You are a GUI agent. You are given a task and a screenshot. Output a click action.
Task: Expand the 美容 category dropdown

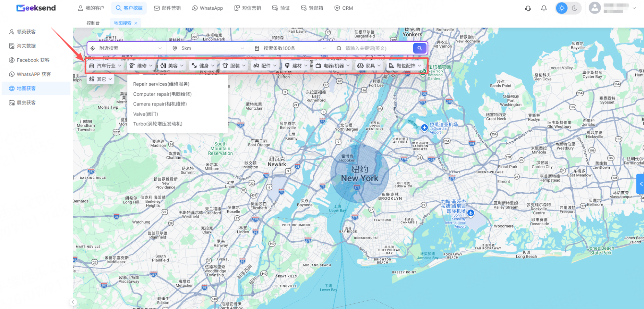[172, 66]
